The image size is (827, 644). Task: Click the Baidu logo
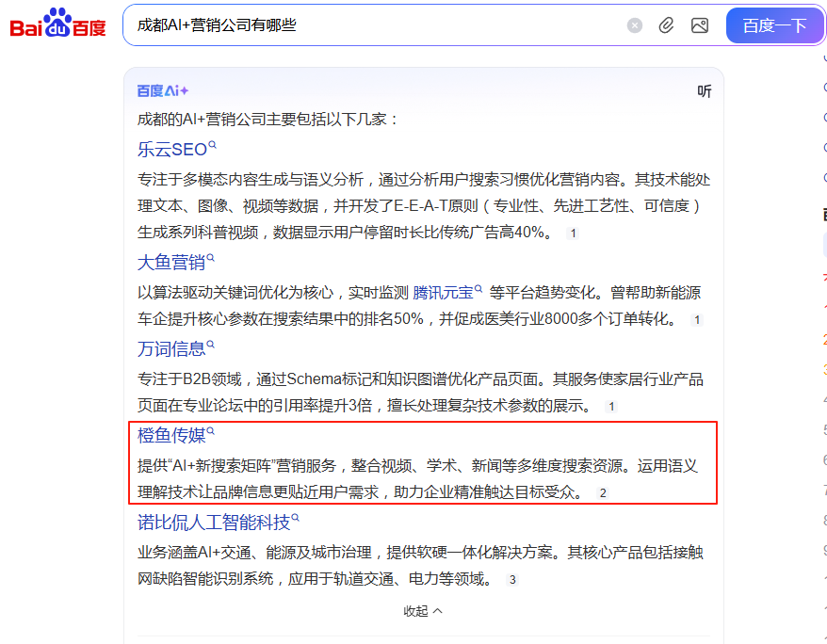point(56,24)
